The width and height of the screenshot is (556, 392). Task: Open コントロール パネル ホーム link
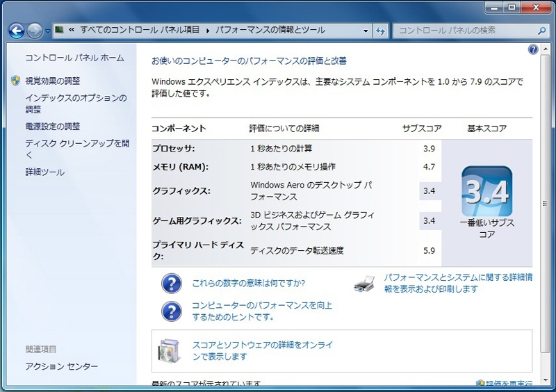[74, 58]
